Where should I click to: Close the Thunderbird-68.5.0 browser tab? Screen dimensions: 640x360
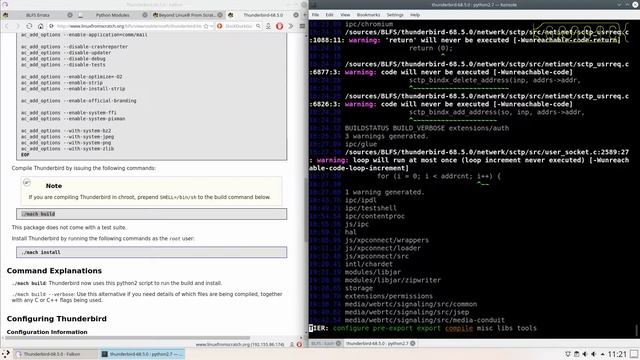pos(296,15)
